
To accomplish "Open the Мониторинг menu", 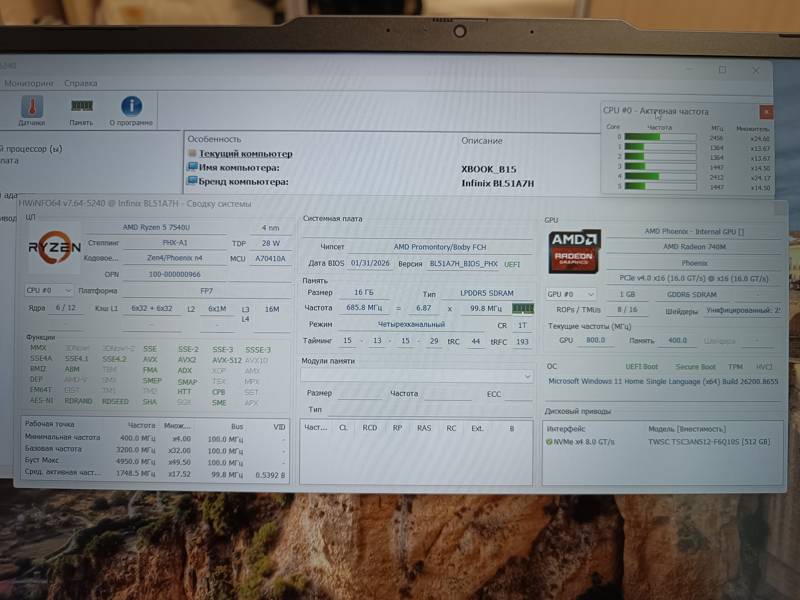I will [29, 83].
